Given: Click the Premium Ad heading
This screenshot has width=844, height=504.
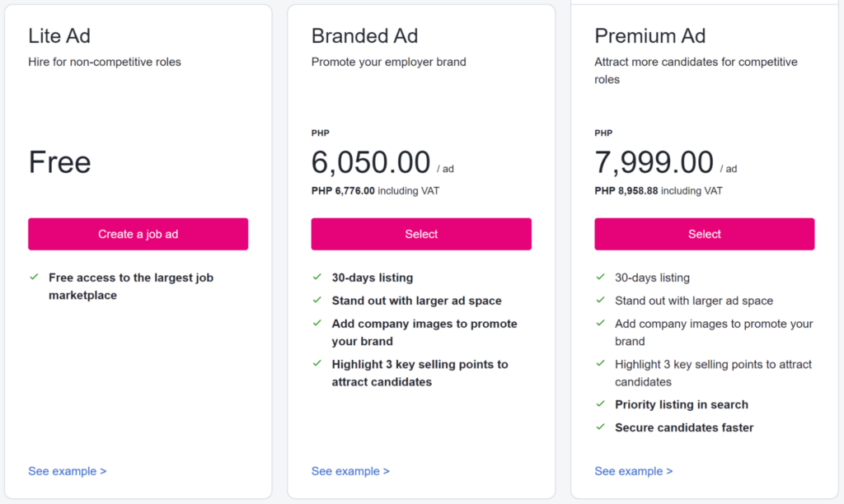Looking at the screenshot, I should (649, 36).
